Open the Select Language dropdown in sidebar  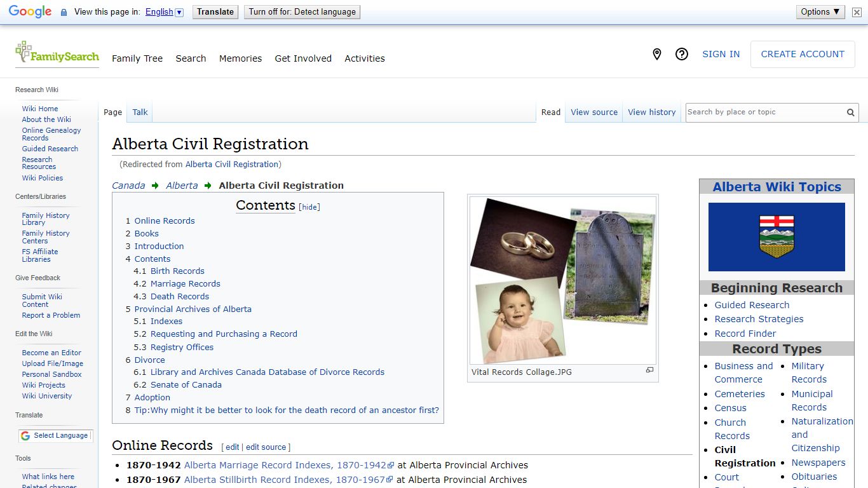tap(55, 436)
